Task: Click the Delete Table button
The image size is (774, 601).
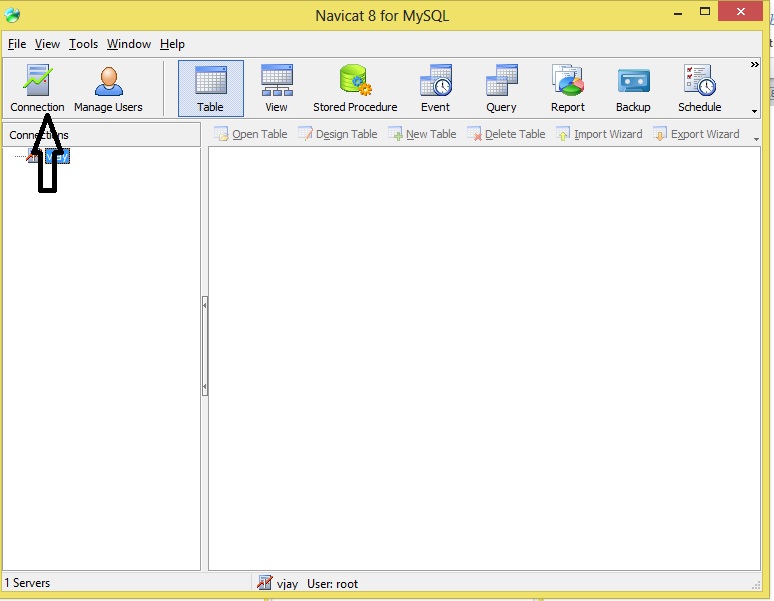Action: pos(506,134)
